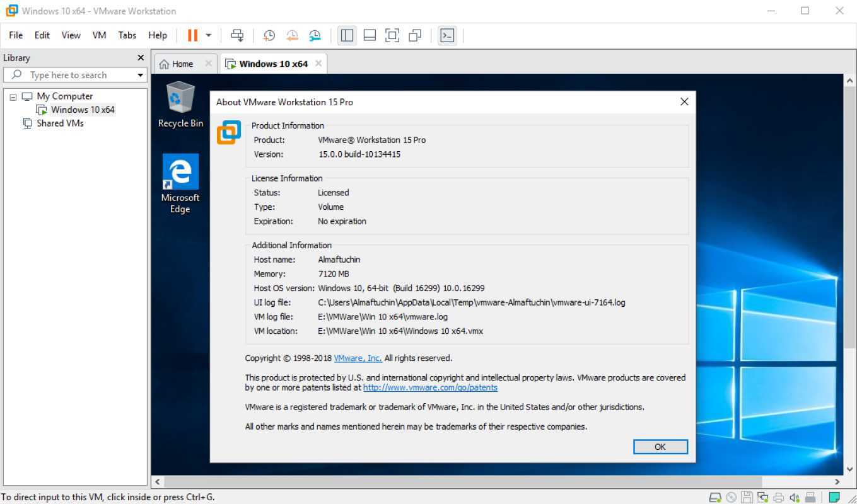Viewport: 857px width, 504px height.
Task: Dismiss the About dialog with OK
Action: tap(660, 447)
